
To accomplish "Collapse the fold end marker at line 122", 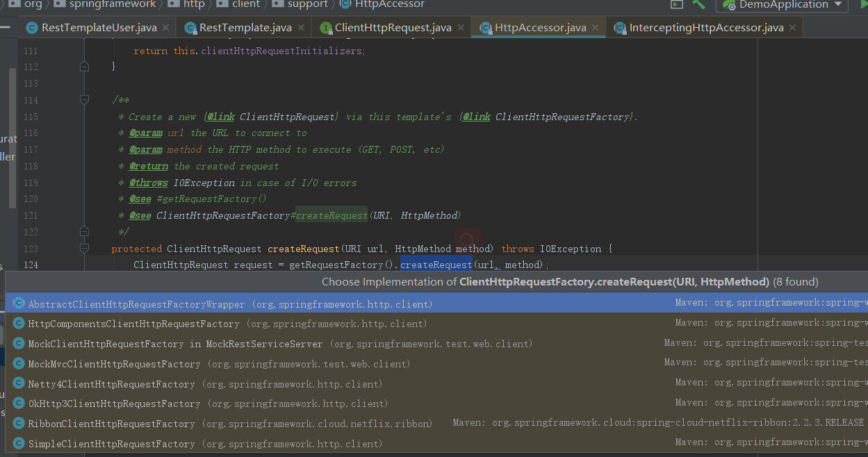I will 84,231.
